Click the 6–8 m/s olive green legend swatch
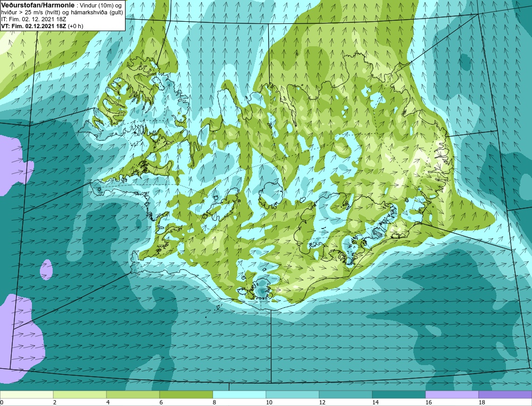 186,395
